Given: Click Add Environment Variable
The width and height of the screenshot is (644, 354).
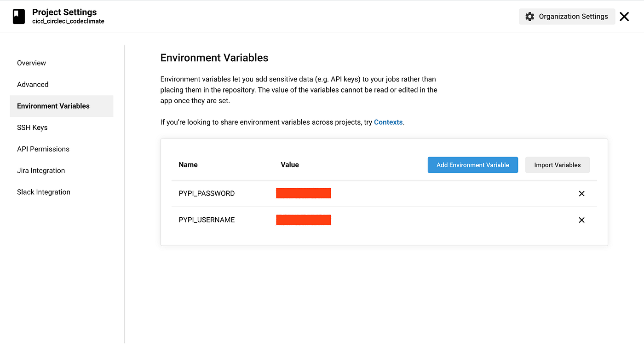Looking at the screenshot, I should 472,164.
